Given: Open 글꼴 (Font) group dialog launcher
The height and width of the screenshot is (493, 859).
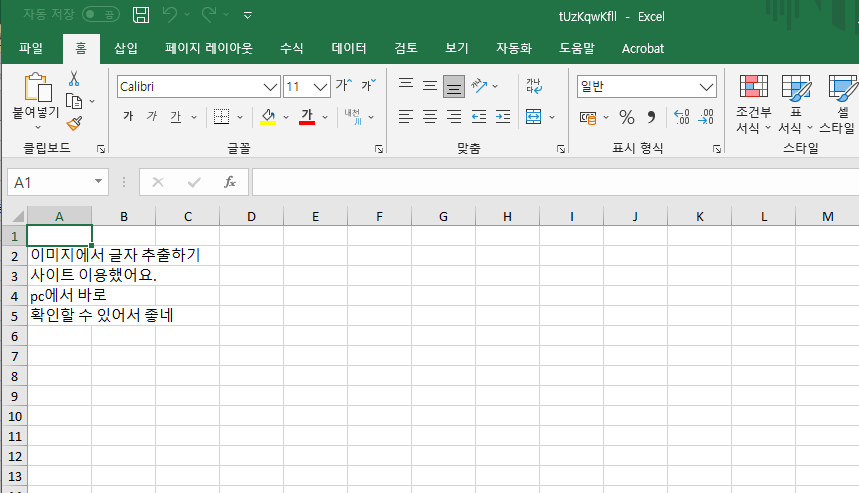Looking at the screenshot, I should point(379,149).
